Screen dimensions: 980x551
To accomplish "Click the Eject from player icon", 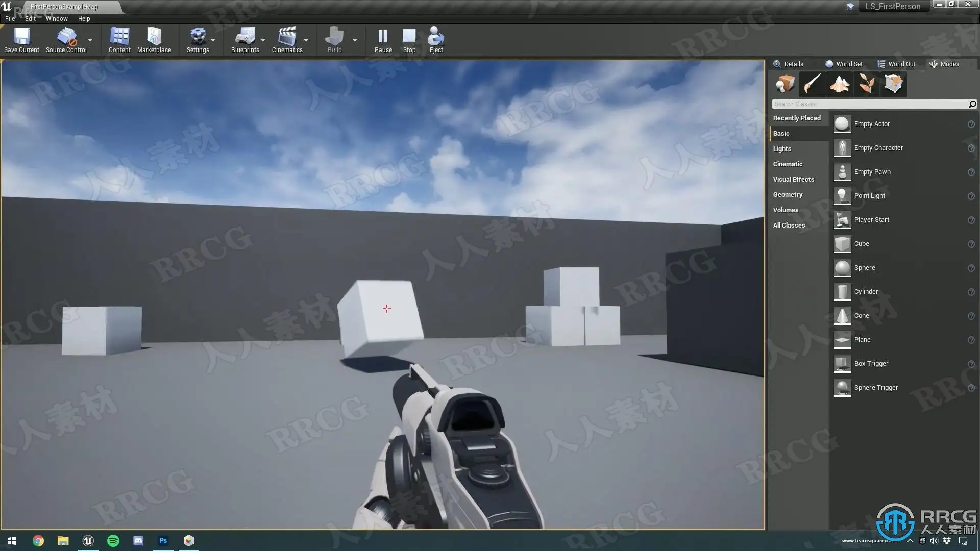I will coord(436,37).
